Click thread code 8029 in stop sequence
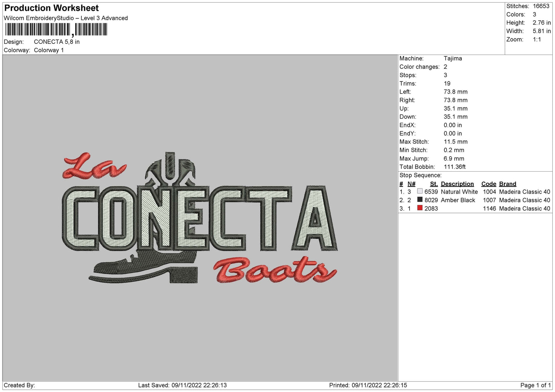 (x=431, y=200)
